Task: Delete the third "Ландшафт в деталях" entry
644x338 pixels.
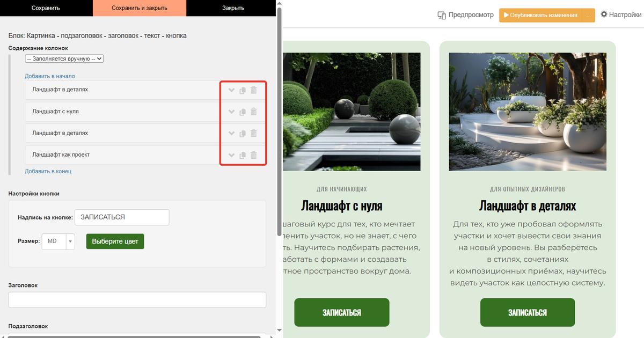Action: [253, 133]
